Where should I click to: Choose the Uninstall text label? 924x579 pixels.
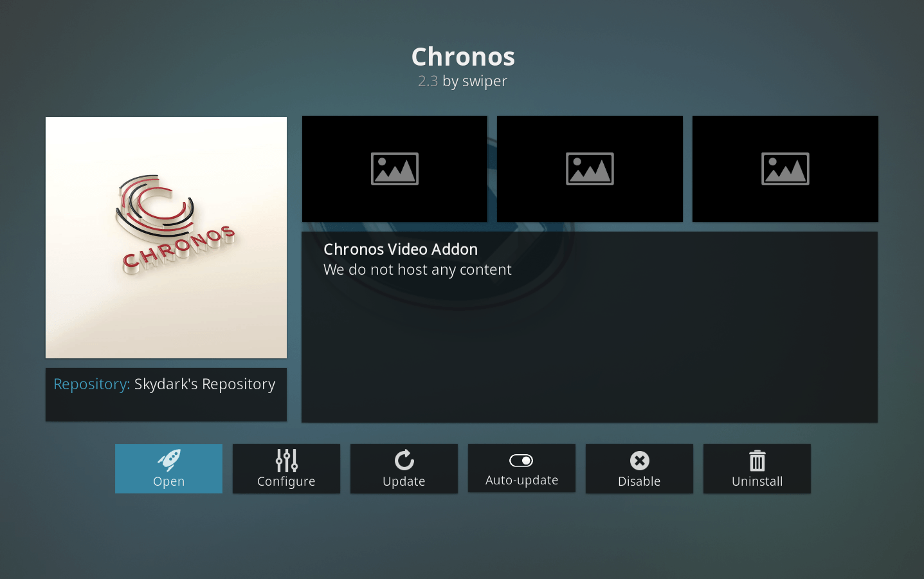[x=757, y=481]
